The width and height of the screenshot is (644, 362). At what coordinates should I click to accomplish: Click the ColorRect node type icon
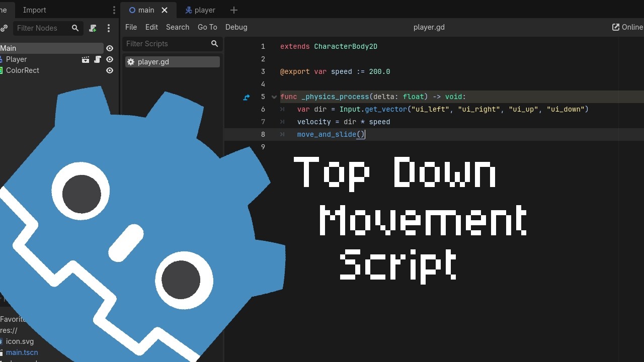pyautogui.click(x=2, y=70)
